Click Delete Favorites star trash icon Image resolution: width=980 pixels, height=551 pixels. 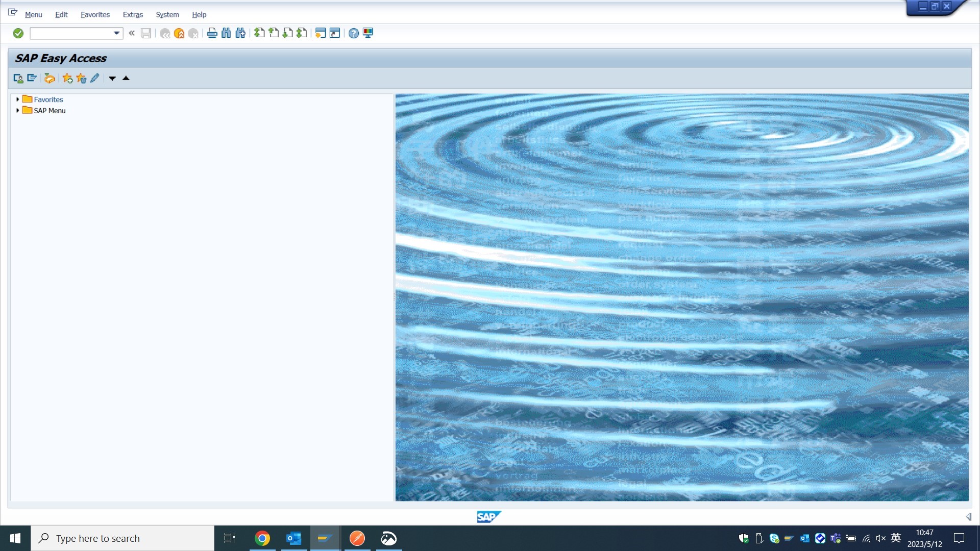click(x=81, y=78)
